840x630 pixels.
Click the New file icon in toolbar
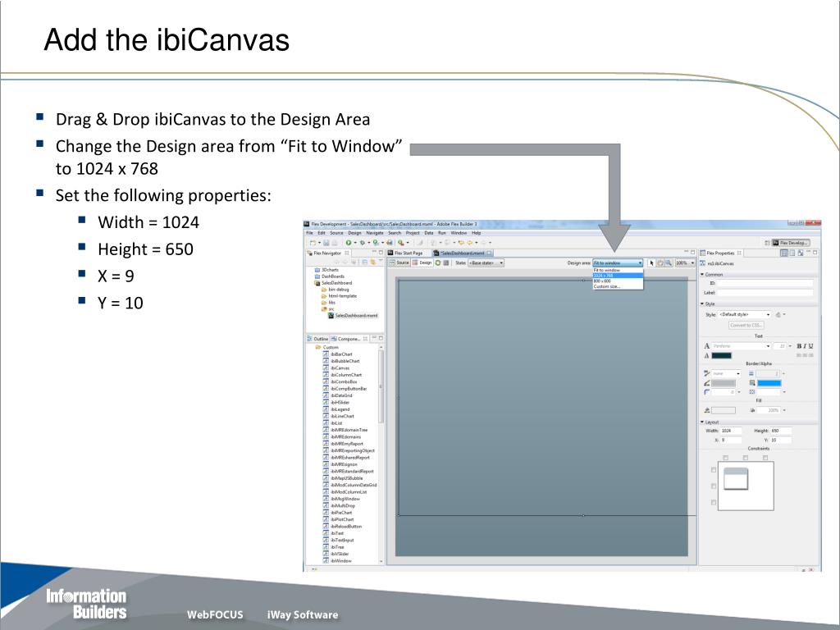tap(313, 243)
